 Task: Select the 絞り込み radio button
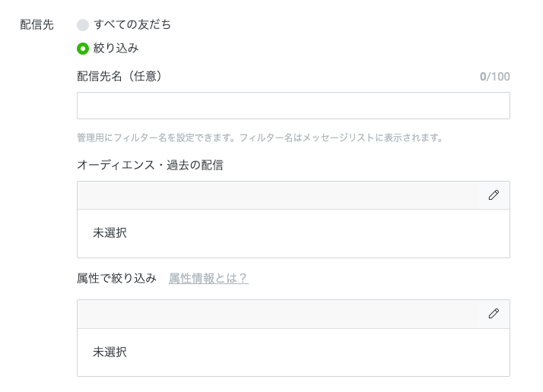point(83,49)
